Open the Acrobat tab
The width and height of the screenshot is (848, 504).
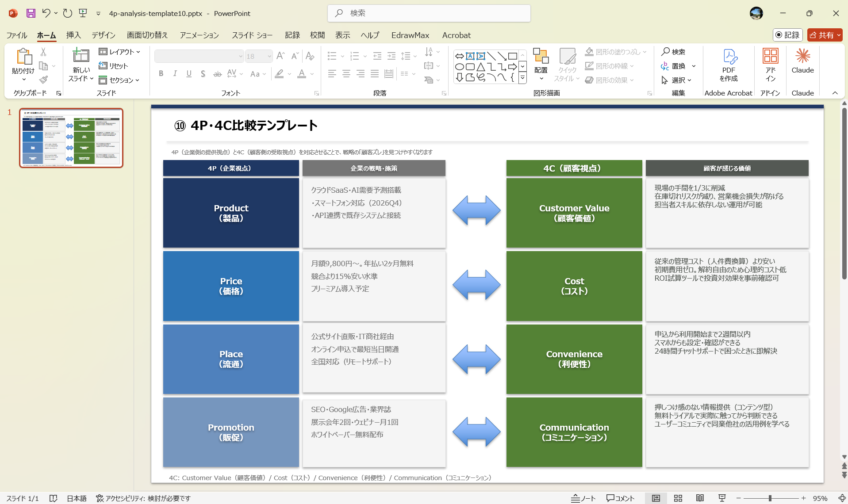[456, 35]
